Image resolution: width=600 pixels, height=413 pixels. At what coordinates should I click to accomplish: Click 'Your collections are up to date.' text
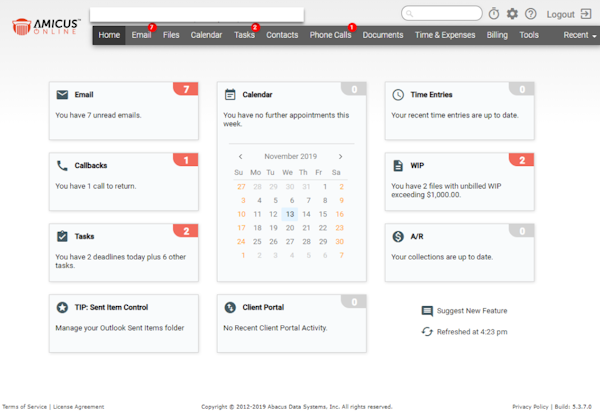(x=442, y=257)
